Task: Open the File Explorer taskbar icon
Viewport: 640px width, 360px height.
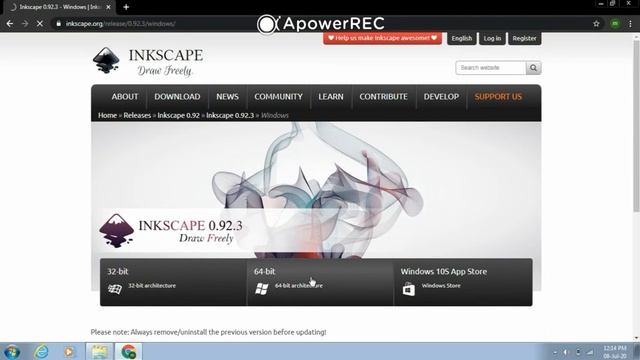Action: 99,351
